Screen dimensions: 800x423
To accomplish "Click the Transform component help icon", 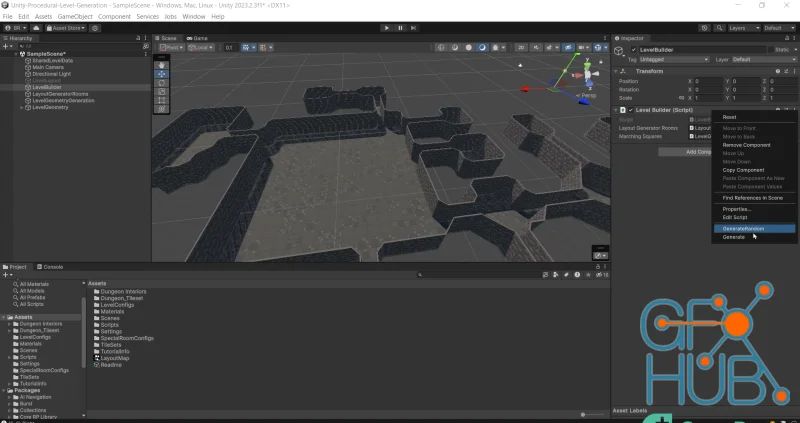I will pyautogui.click(x=778, y=71).
